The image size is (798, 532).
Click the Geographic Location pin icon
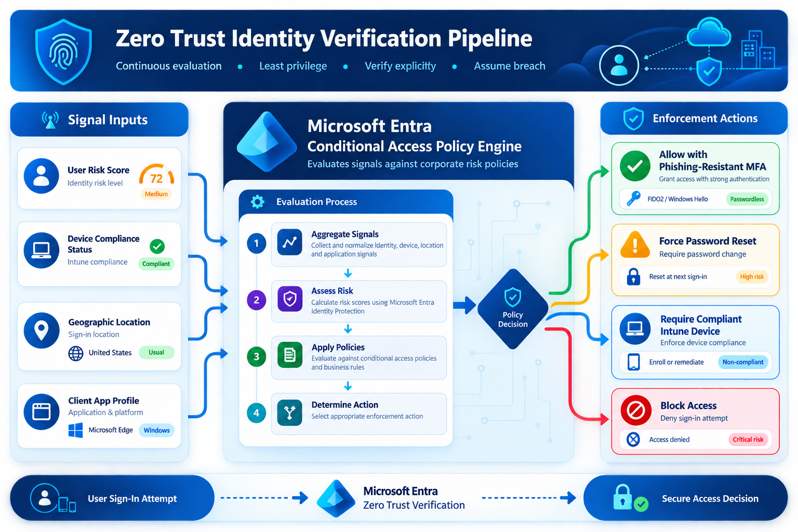(x=42, y=330)
